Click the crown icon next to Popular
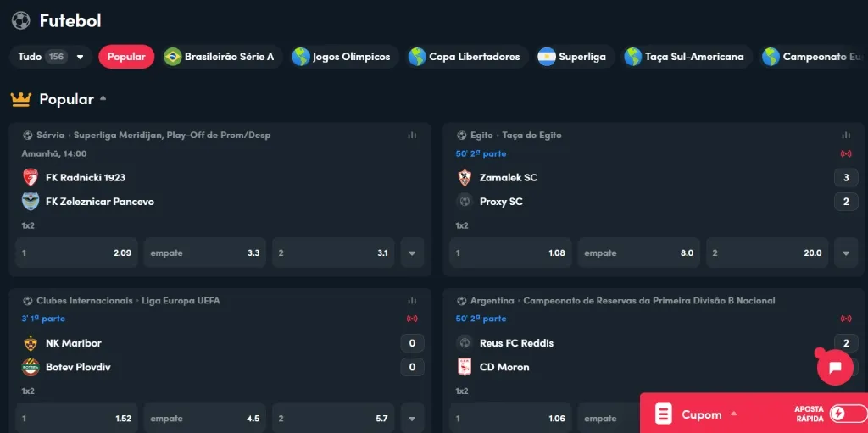Viewport: 868px width, 433px height. [20, 99]
